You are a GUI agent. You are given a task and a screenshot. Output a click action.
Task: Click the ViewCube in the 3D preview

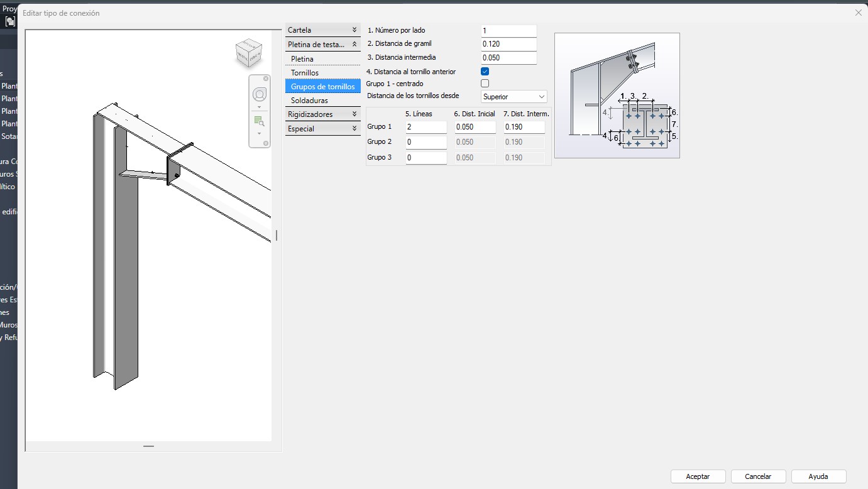(x=248, y=53)
